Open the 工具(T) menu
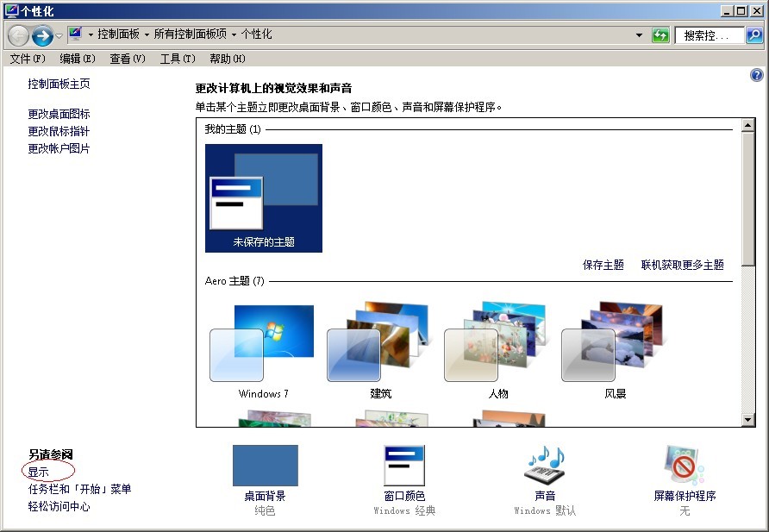The height and width of the screenshot is (532, 769). click(177, 59)
